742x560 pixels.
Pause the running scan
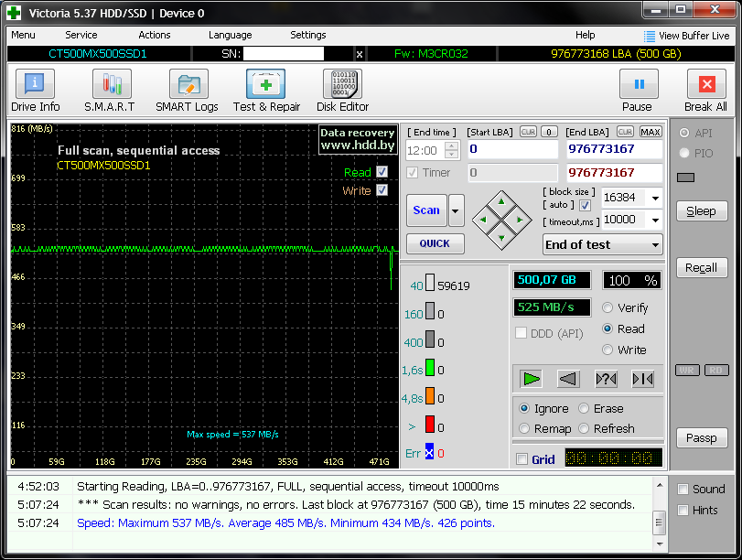tap(639, 91)
